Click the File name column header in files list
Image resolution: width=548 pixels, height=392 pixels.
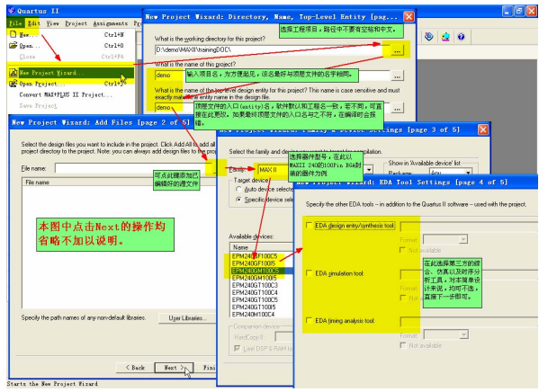[x=119, y=183]
